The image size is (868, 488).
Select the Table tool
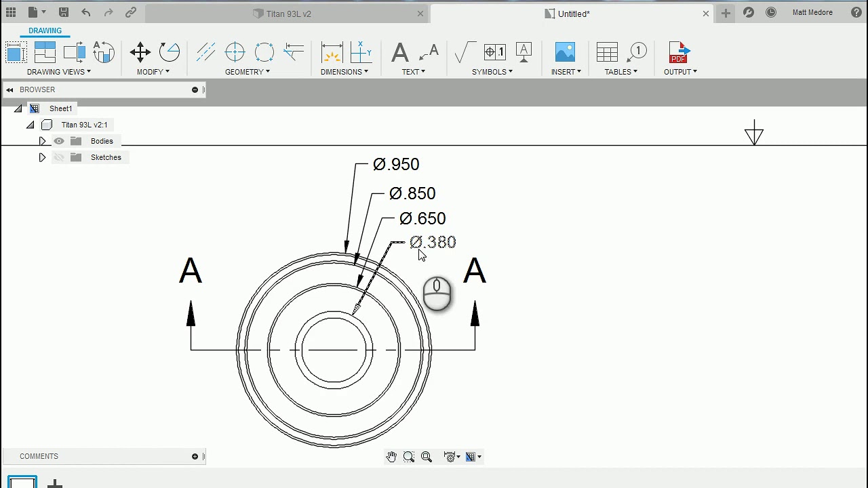[607, 52]
